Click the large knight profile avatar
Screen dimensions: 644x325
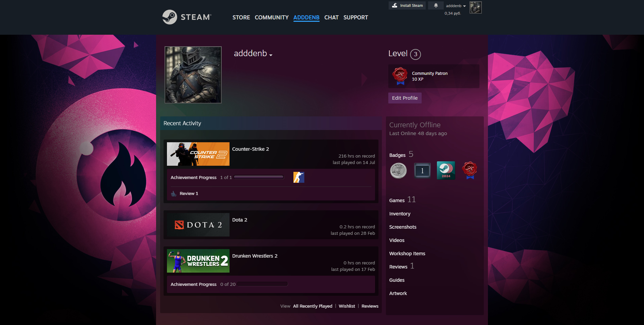click(193, 75)
